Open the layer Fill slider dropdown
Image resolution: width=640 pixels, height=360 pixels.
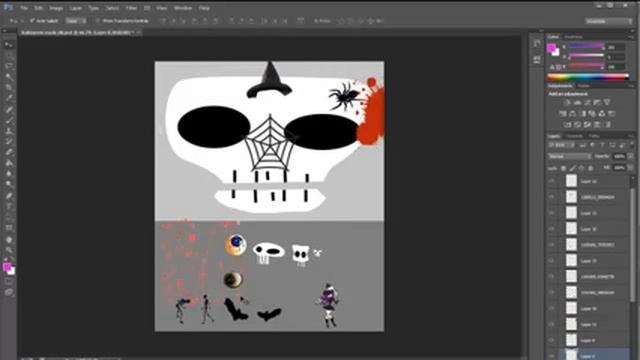point(631,168)
